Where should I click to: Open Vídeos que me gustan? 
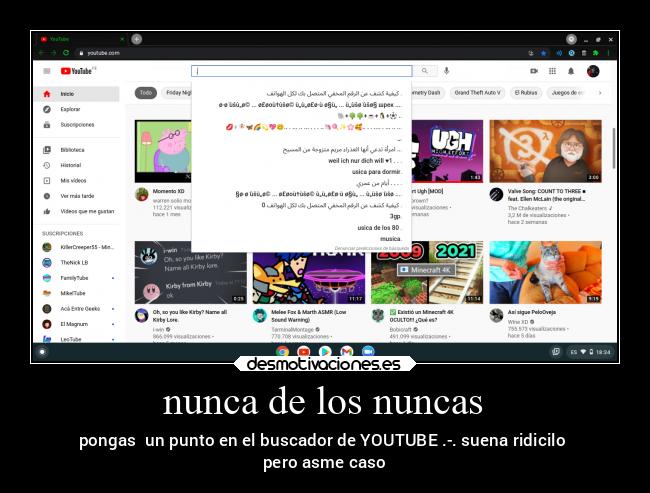click(76, 211)
